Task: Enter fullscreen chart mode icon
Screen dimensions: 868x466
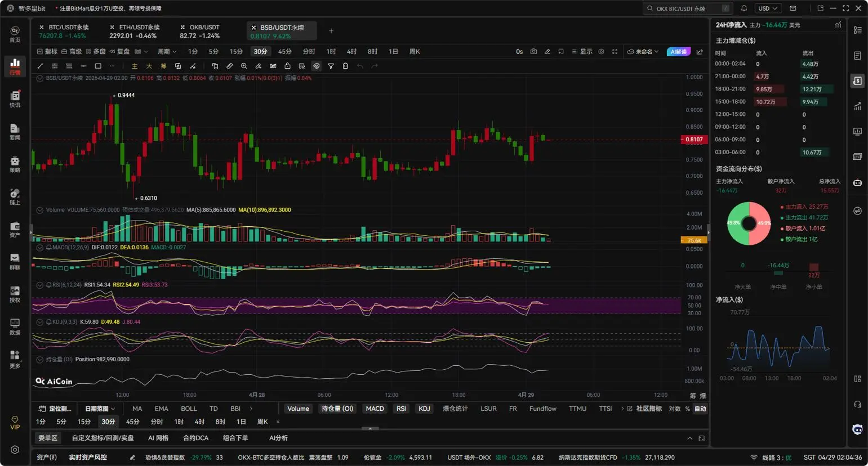Action: coord(615,52)
